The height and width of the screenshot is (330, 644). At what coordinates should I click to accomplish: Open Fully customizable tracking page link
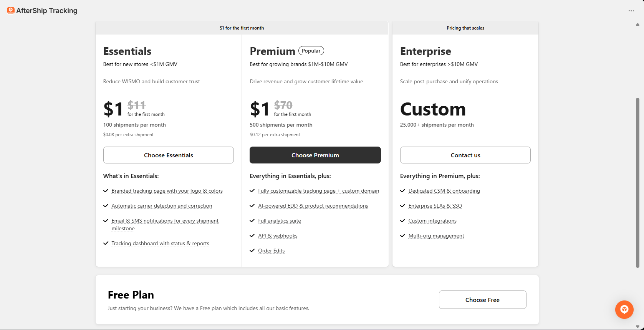coord(319,191)
